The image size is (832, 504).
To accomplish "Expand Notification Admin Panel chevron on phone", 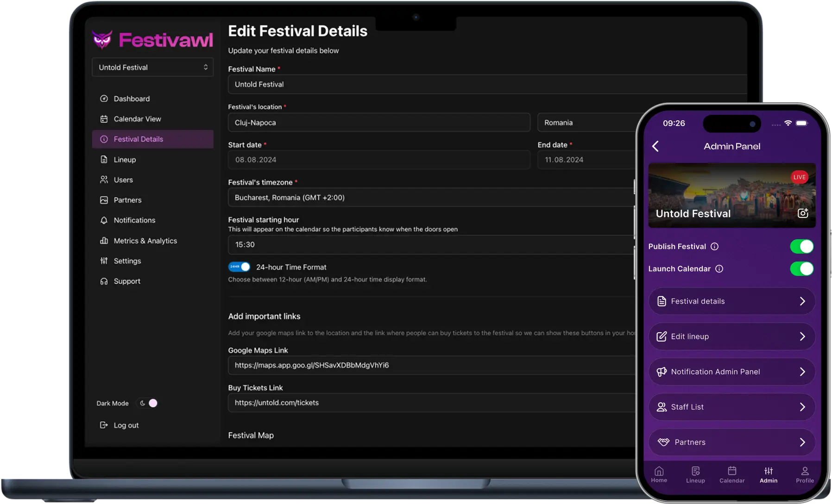I will coord(803,372).
